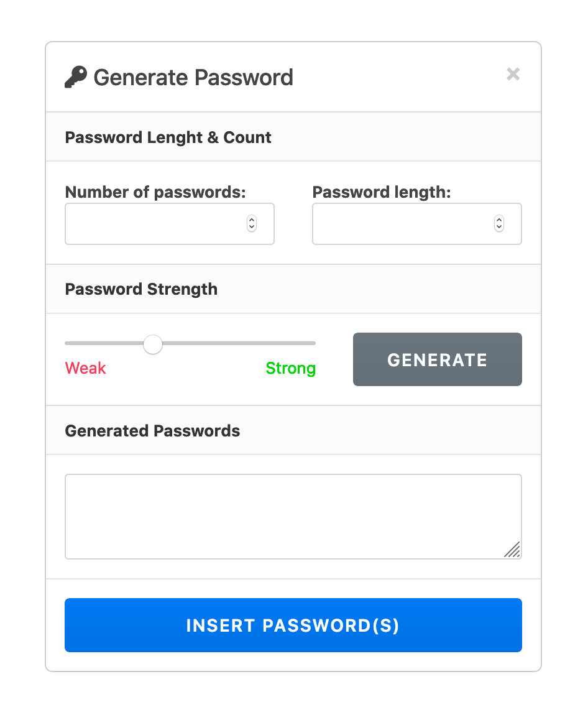The image size is (588, 715).
Task: Click the Weak strength label
Action: [x=86, y=369]
